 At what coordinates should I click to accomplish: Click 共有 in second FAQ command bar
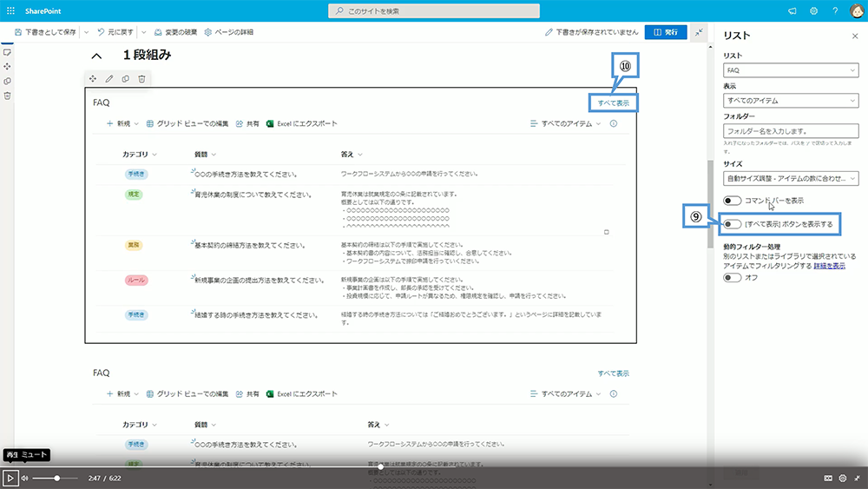coord(247,393)
